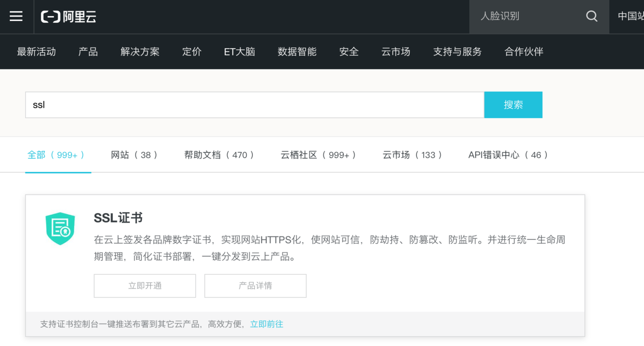Screen dimensions: 644x346
Task: Click the blue 搜索 button
Action: (x=513, y=105)
